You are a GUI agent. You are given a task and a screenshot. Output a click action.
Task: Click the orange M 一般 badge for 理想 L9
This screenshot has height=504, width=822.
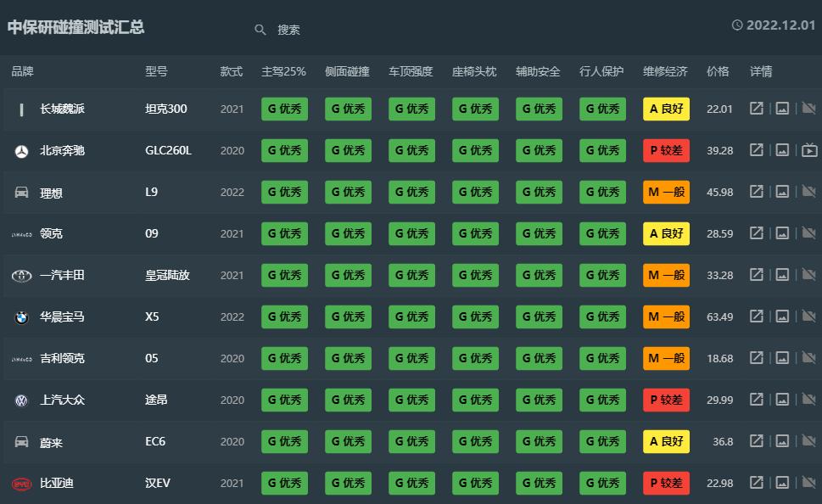click(x=666, y=192)
